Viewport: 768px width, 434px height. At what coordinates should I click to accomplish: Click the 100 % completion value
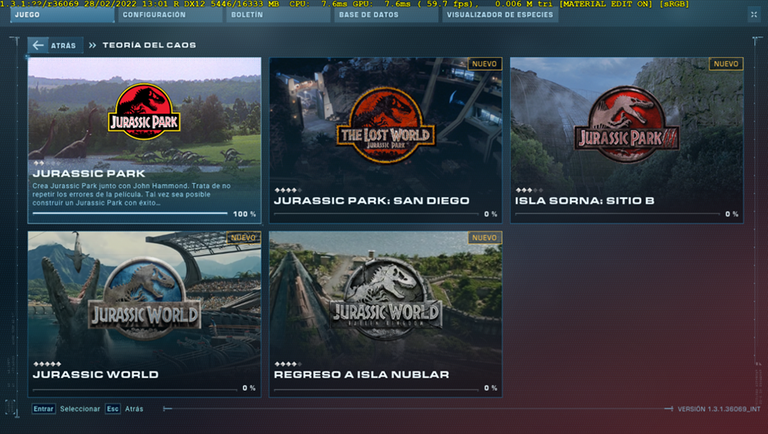click(x=244, y=214)
